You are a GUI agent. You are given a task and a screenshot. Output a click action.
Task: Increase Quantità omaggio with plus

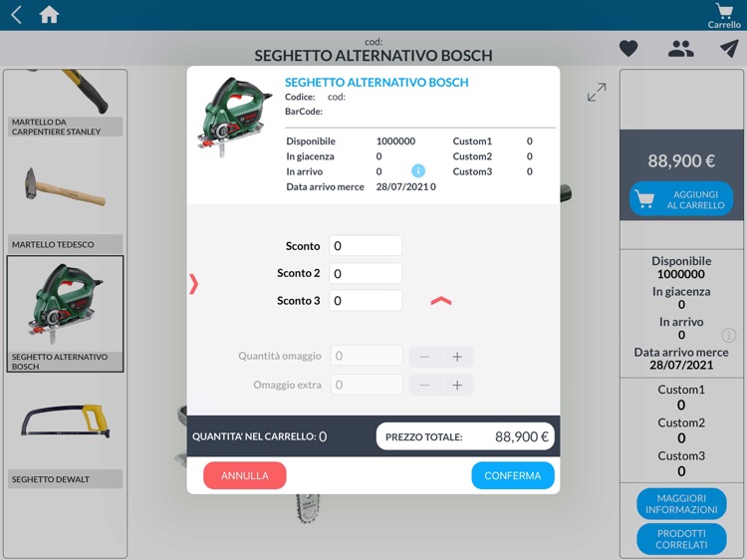pos(457,357)
